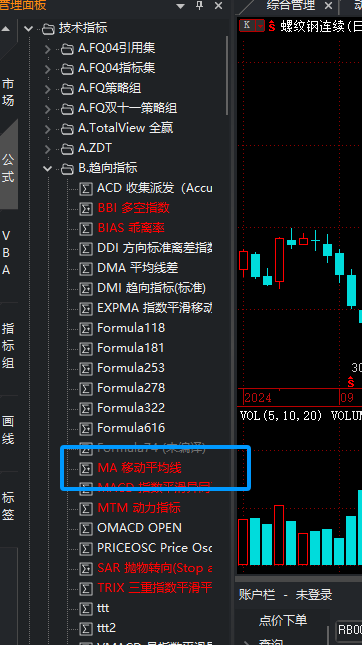Click formula icon beside SAR 抛物转向
The width and height of the screenshot is (362, 645).
point(86,568)
